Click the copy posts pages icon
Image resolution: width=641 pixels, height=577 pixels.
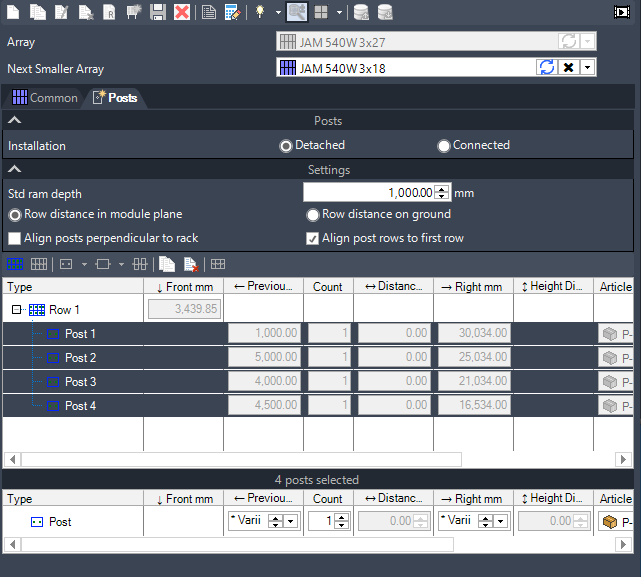click(x=167, y=264)
